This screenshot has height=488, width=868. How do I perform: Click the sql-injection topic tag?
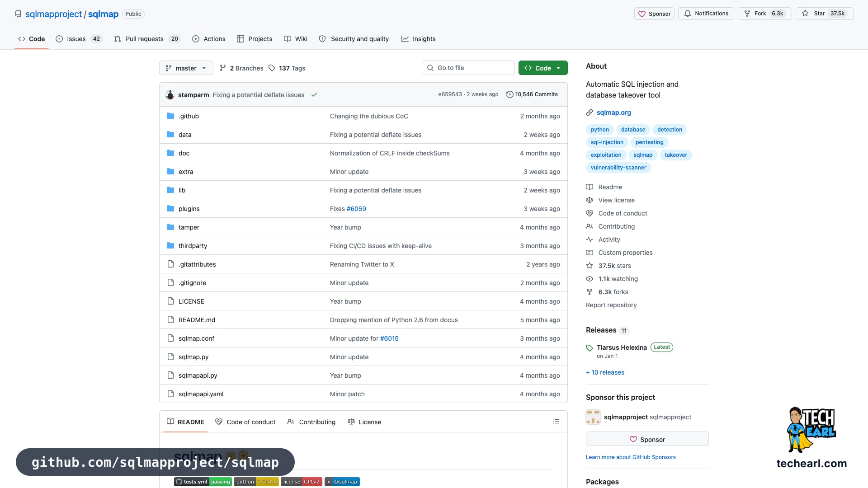pyautogui.click(x=607, y=142)
